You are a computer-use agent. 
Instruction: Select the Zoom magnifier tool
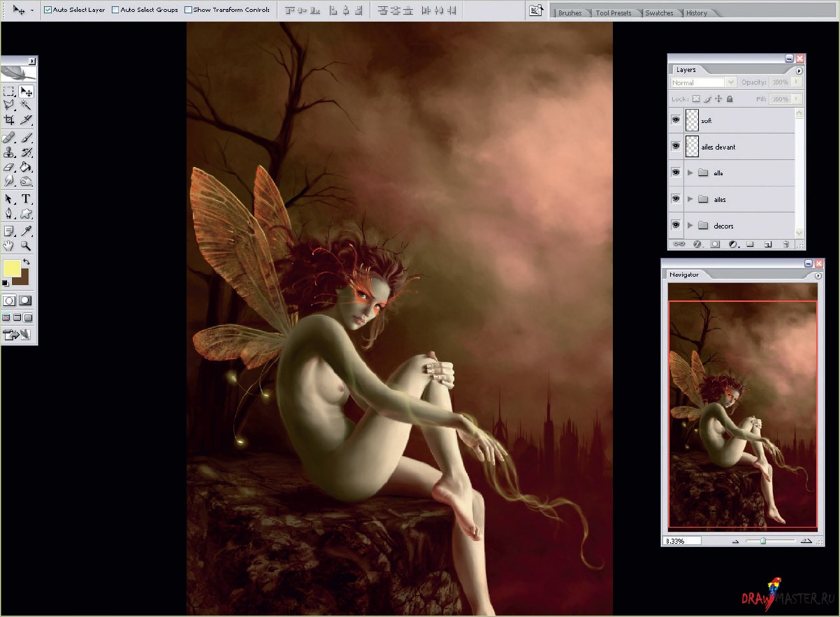(27, 246)
